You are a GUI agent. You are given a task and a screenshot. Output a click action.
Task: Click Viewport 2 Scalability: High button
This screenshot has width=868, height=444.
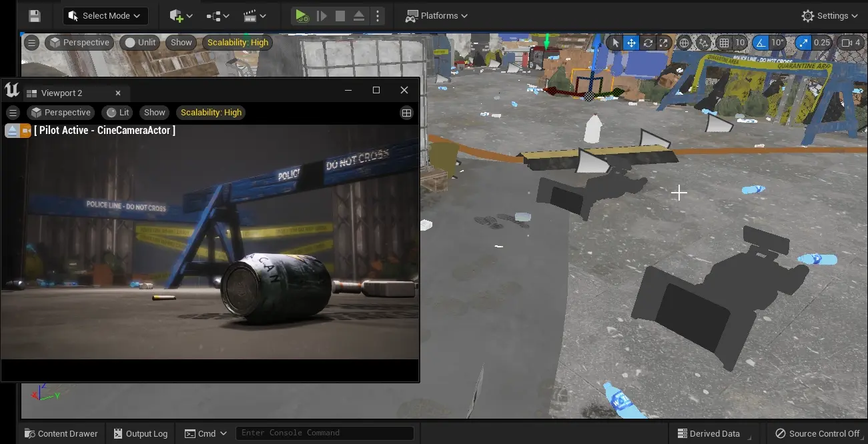(x=211, y=113)
